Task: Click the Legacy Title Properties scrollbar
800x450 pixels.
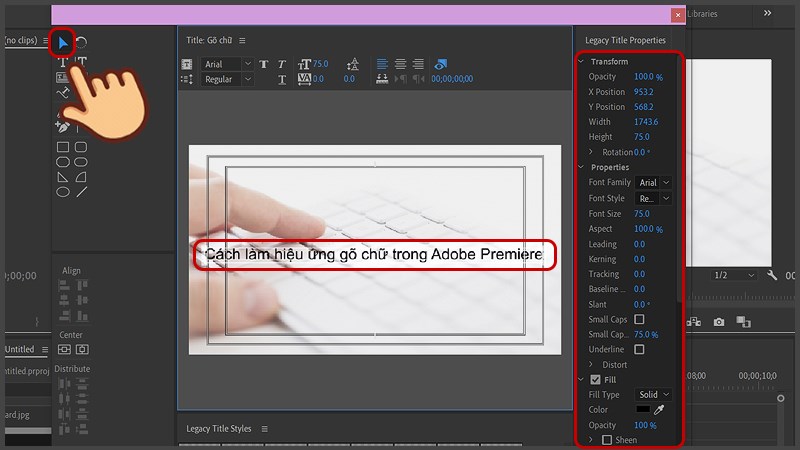Action: [x=679, y=179]
